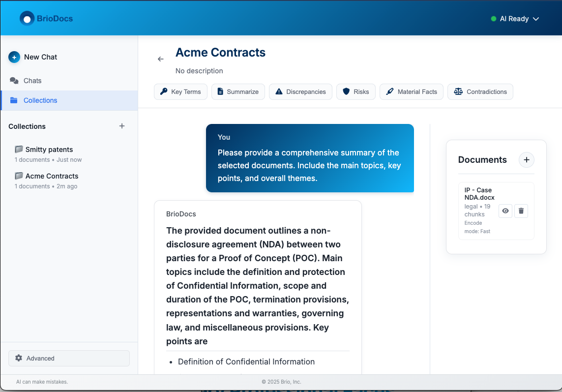Open the Smitty patents collection
The width and height of the screenshot is (562, 392).
[x=49, y=149]
